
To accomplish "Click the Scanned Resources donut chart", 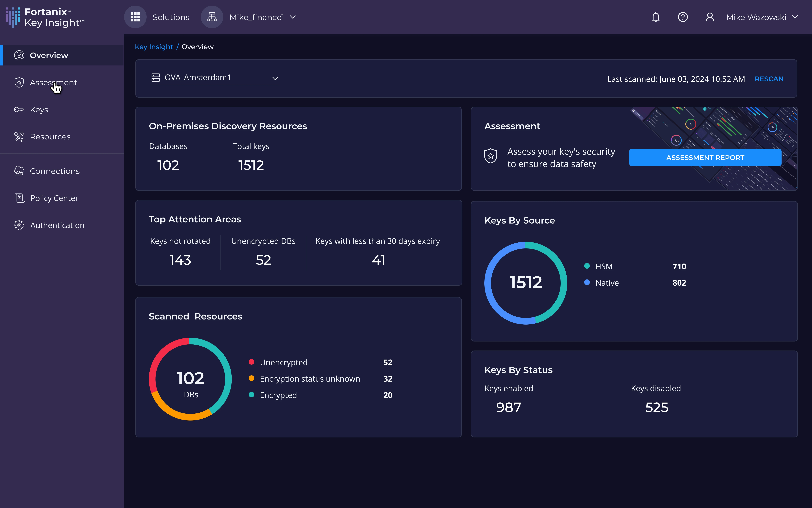I will [190, 379].
